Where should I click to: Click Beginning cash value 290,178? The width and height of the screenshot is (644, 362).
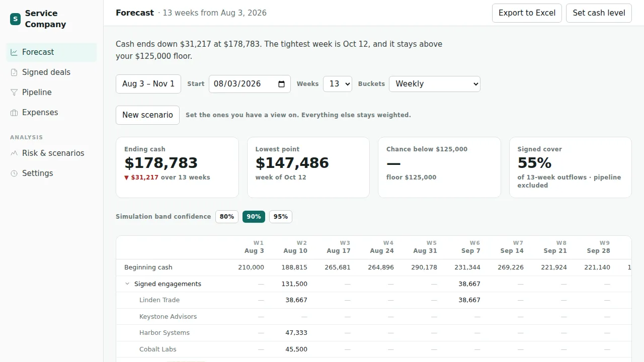pos(424,267)
